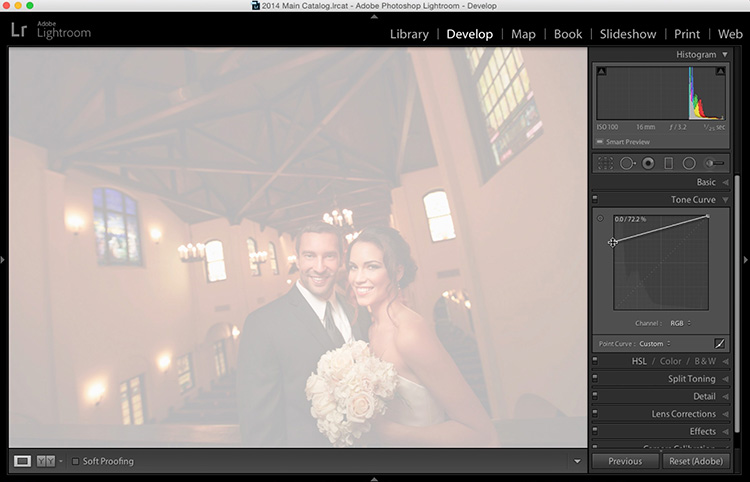Select B&W tab in panel header
Screen dimensions: 750x482
[705, 362]
